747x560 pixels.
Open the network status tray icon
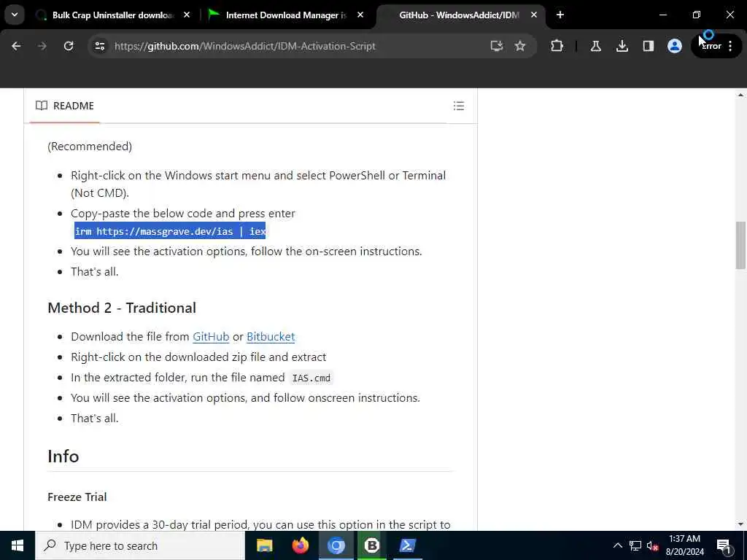point(635,545)
